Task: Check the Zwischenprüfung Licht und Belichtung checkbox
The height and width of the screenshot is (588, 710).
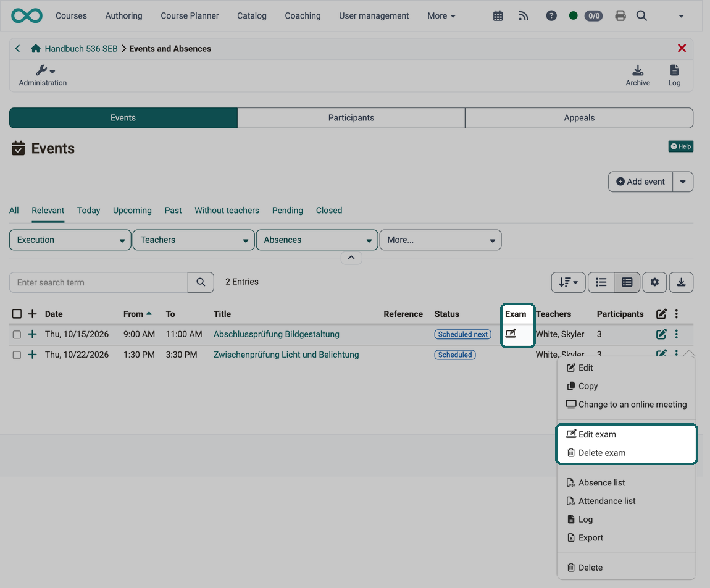Action: click(17, 355)
